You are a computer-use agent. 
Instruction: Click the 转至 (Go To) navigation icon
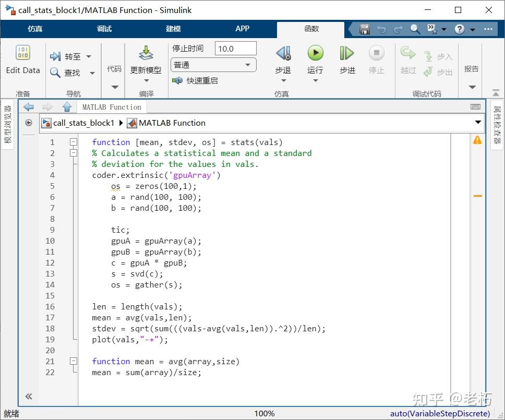click(55, 56)
